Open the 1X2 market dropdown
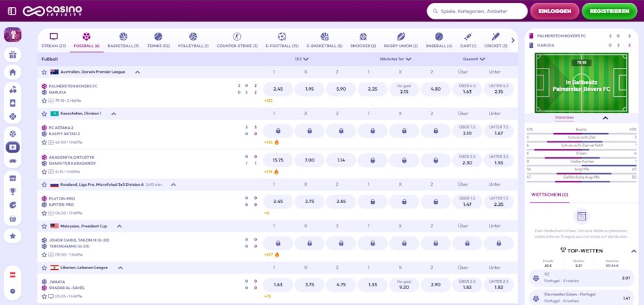The width and height of the screenshot is (644, 305). (x=301, y=59)
